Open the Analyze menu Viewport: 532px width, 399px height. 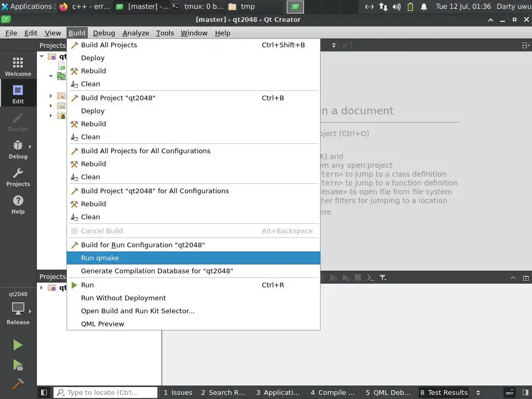[x=136, y=33]
